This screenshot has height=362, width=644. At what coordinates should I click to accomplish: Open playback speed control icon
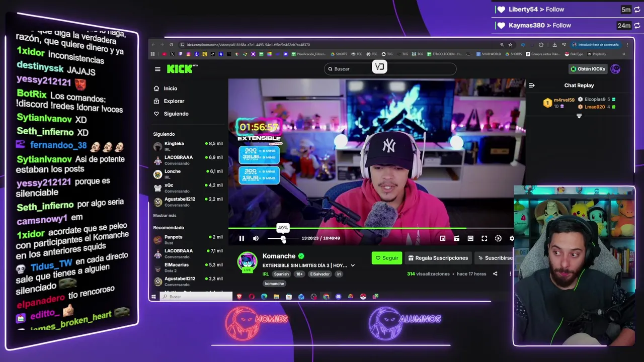click(498, 238)
